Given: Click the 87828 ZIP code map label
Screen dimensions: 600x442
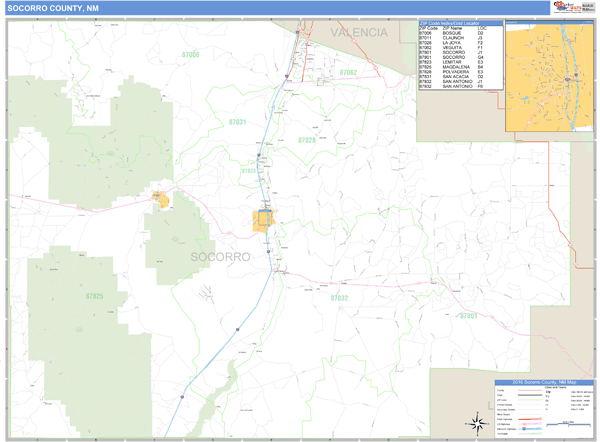Looking at the screenshot, I should pyautogui.click(x=306, y=140).
